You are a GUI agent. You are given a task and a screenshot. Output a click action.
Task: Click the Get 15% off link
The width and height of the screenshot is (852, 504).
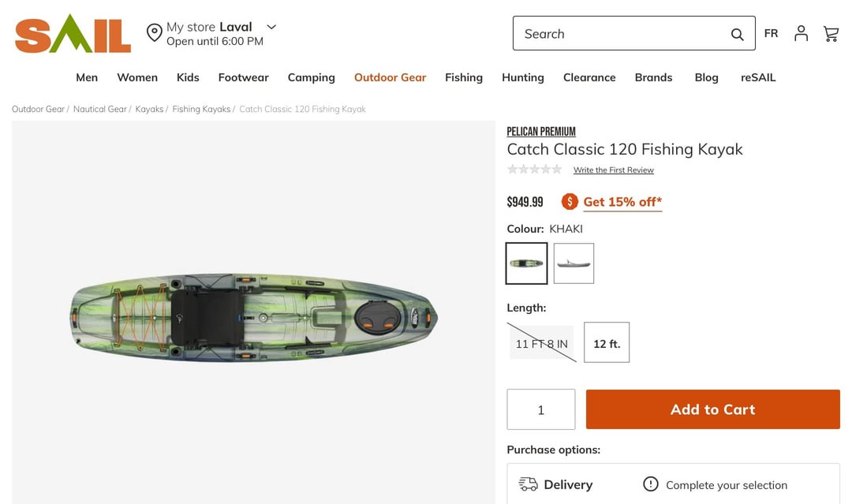pos(622,202)
